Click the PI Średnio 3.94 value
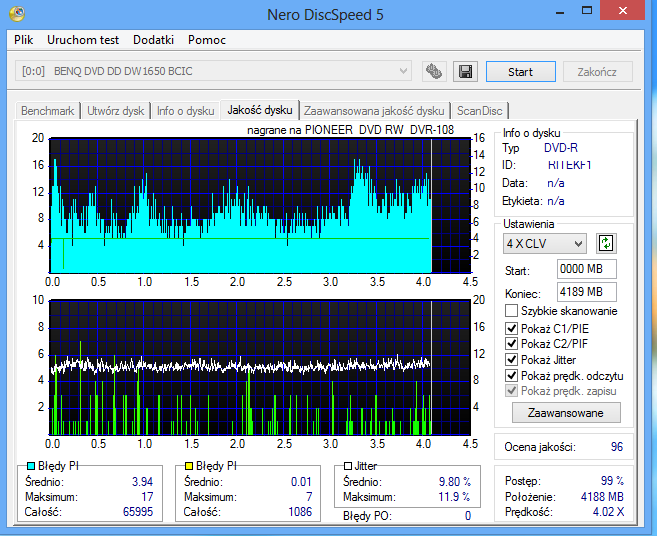This screenshot has width=657, height=536. click(x=142, y=482)
